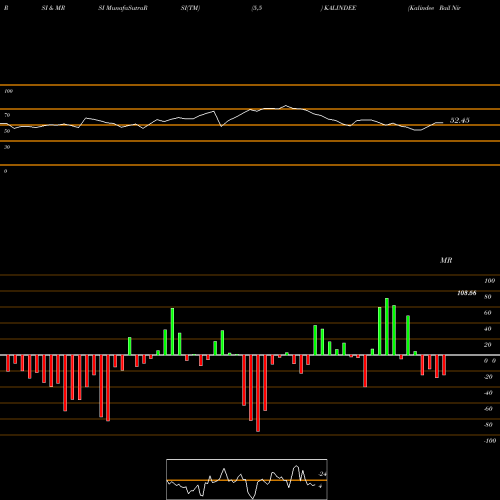Click the 'Kalindee Rail Nir' company name
The height and width of the screenshot is (500, 500).
click(434, 8)
